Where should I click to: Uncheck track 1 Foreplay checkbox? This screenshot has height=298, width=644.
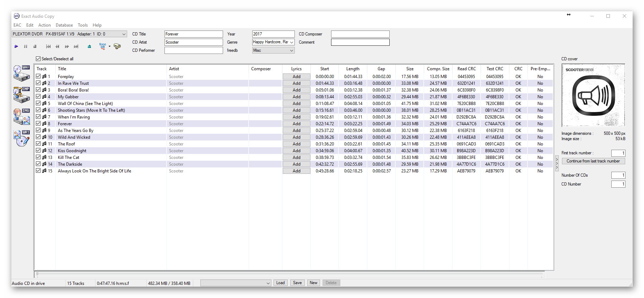(38, 76)
